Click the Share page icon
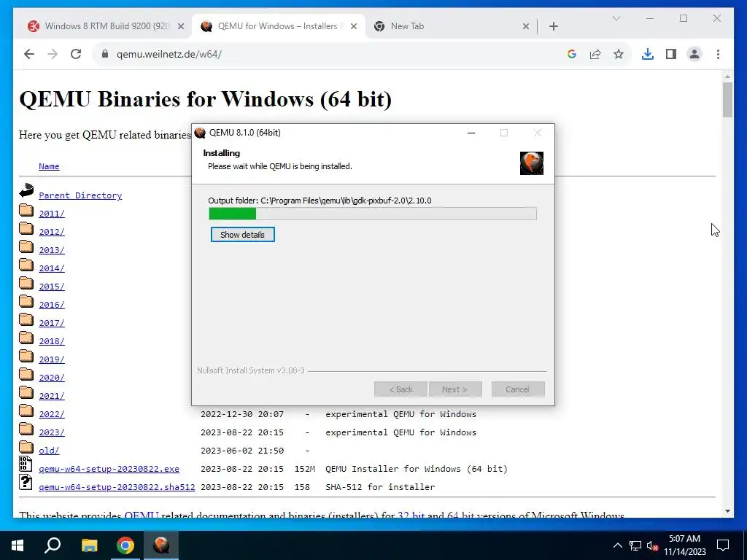Image resolution: width=747 pixels, height=560 pixels. coord(595,54)
